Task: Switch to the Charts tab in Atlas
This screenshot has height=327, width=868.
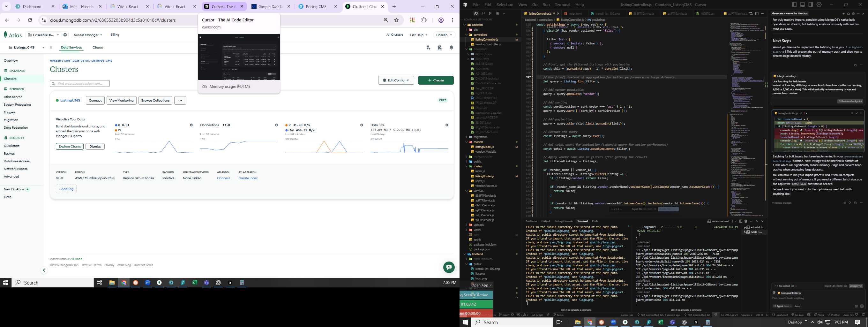Action: (98, 48)
